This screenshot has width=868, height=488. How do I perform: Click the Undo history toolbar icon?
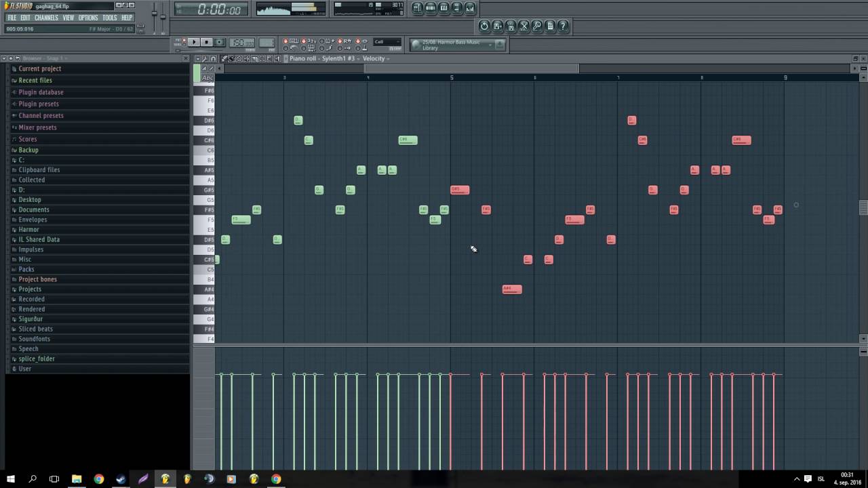tap(484, 26)
